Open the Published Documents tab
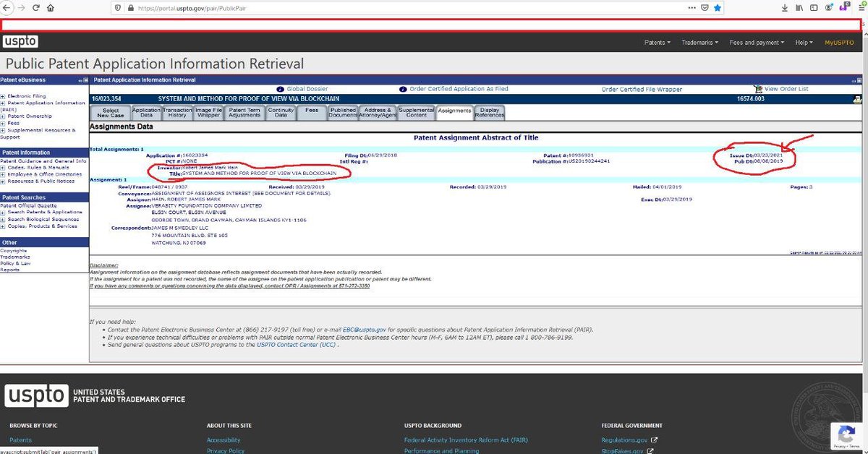 point(343,113)
